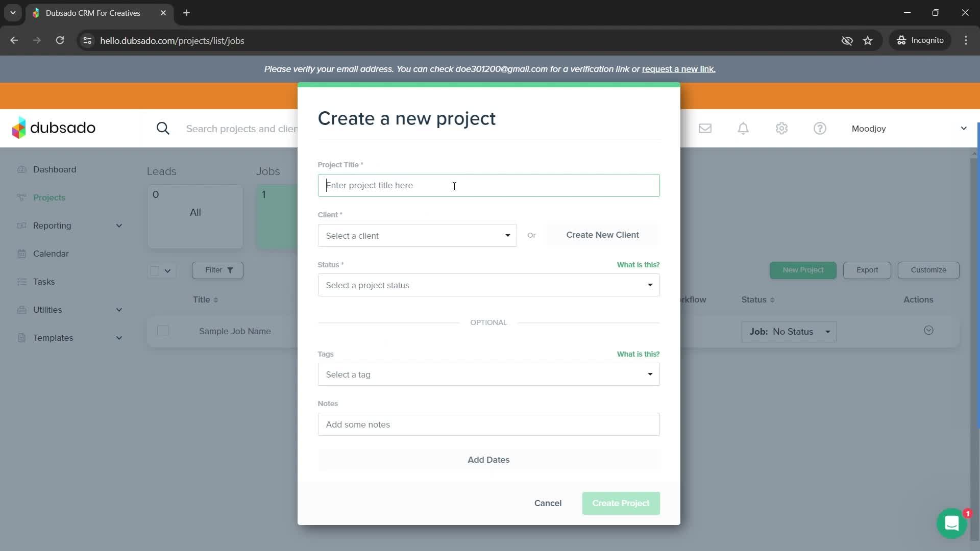
Task: Go to Calendar in sidebar
Action: point(51,254)
